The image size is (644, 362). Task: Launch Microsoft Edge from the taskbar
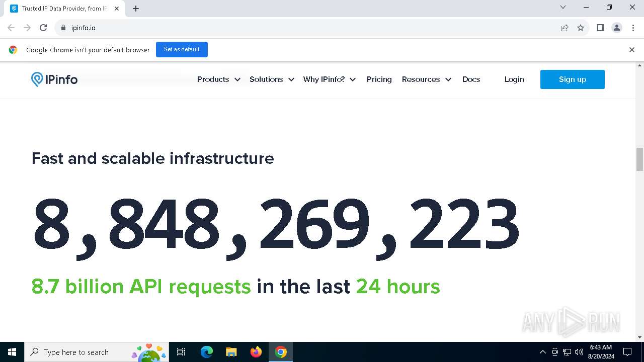point(207,352)
